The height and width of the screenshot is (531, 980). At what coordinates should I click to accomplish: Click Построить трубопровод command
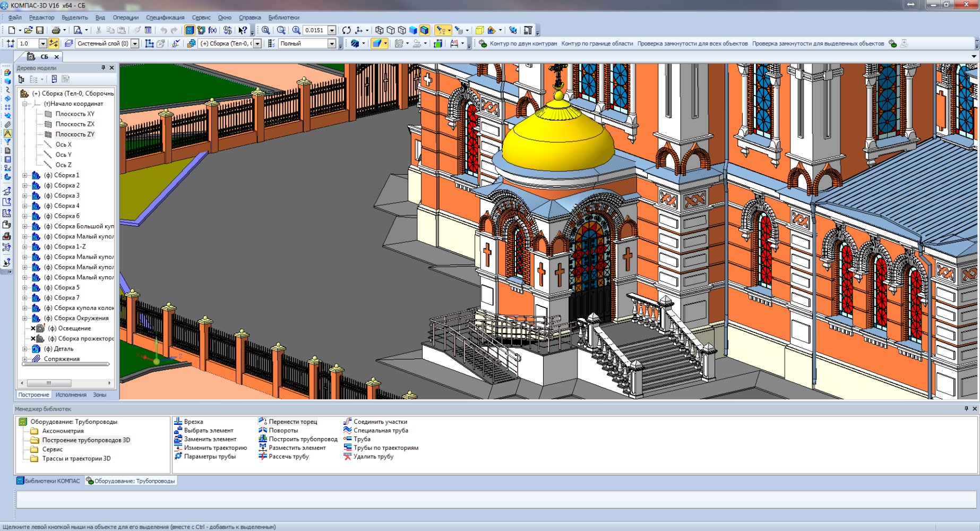tap(303, 439)
